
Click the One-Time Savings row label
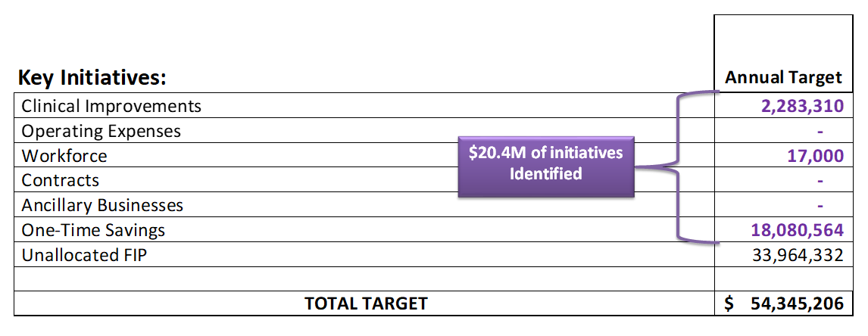click(x=93, y=230)
